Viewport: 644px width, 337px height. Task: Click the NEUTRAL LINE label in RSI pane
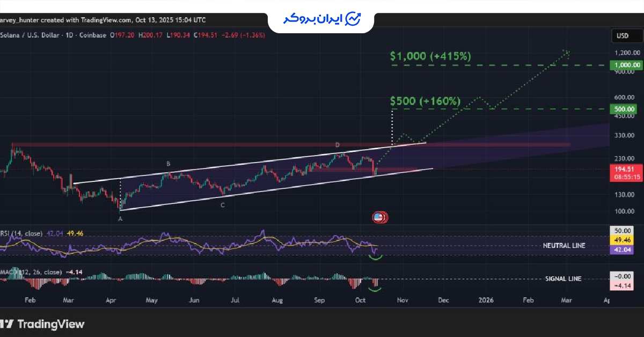click(x=564, y=246)
